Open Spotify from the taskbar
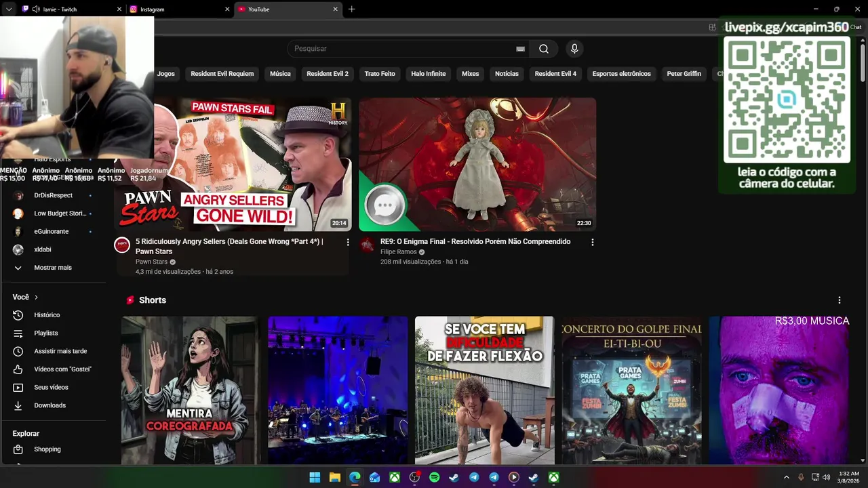This screenshot has width=868, height=488. pos(434,477)
